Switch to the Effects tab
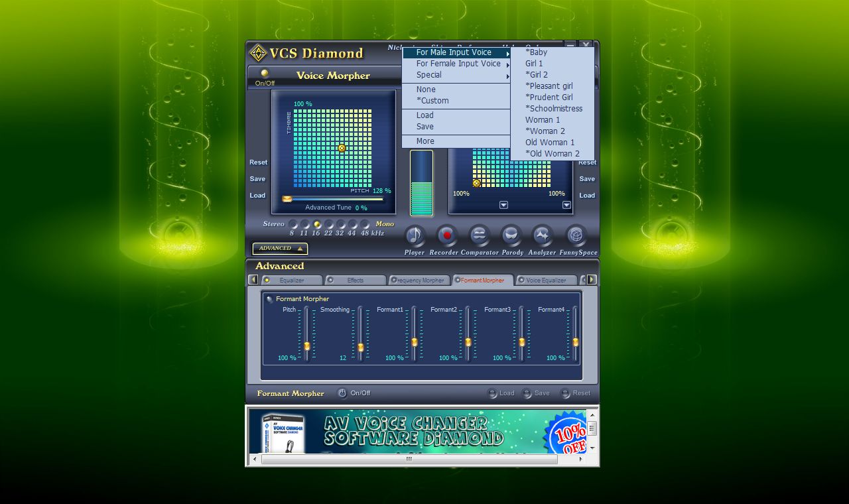 356,281
